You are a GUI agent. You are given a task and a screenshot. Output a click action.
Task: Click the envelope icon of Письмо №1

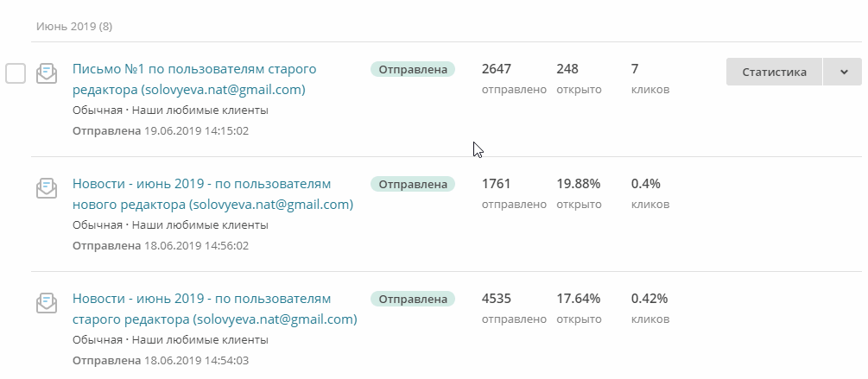click(47, 73)
